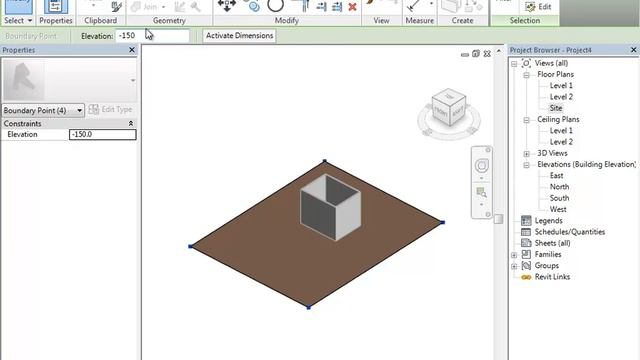This screenshot has height=360, width=640.
Task: Click the view scrollbar up arrow
Action: click(499, 51)
